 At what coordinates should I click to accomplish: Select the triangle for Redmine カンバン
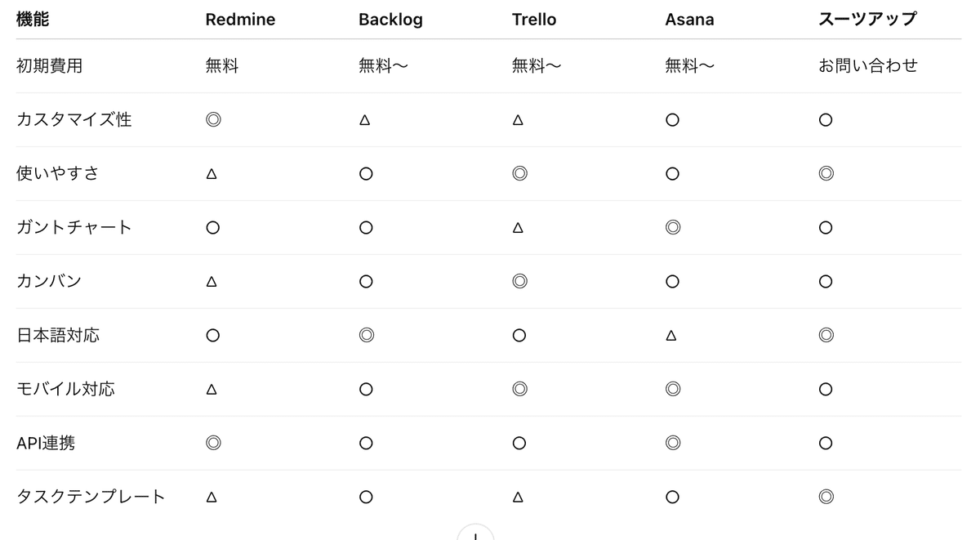pyautogui.click(x=212, y=282)
